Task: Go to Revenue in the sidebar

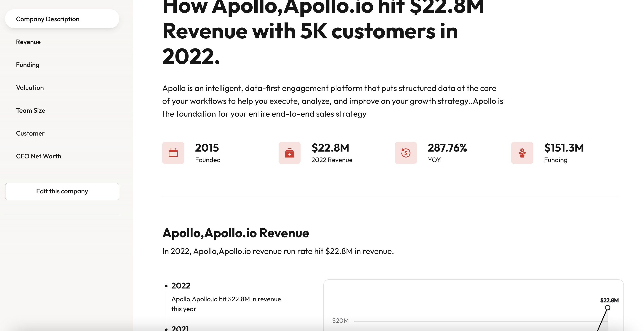Action: [x=28, y=42]
